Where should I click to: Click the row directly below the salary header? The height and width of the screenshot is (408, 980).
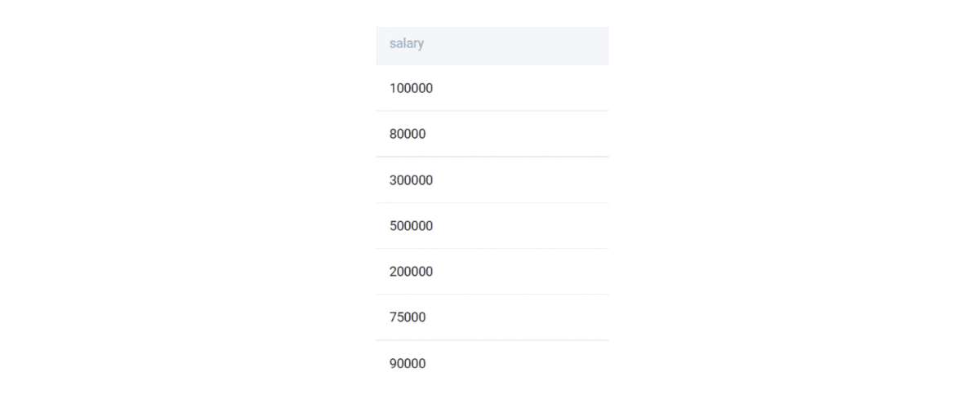[492, 88]
